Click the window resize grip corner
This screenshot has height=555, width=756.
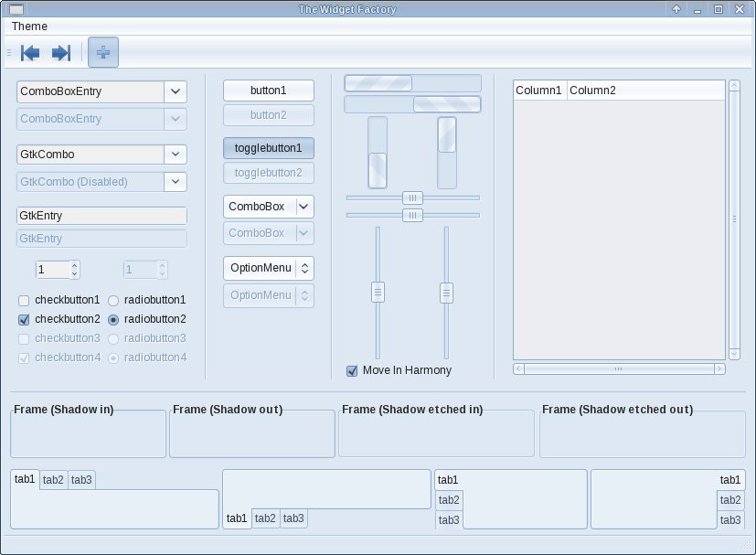[x=746, y=545]
